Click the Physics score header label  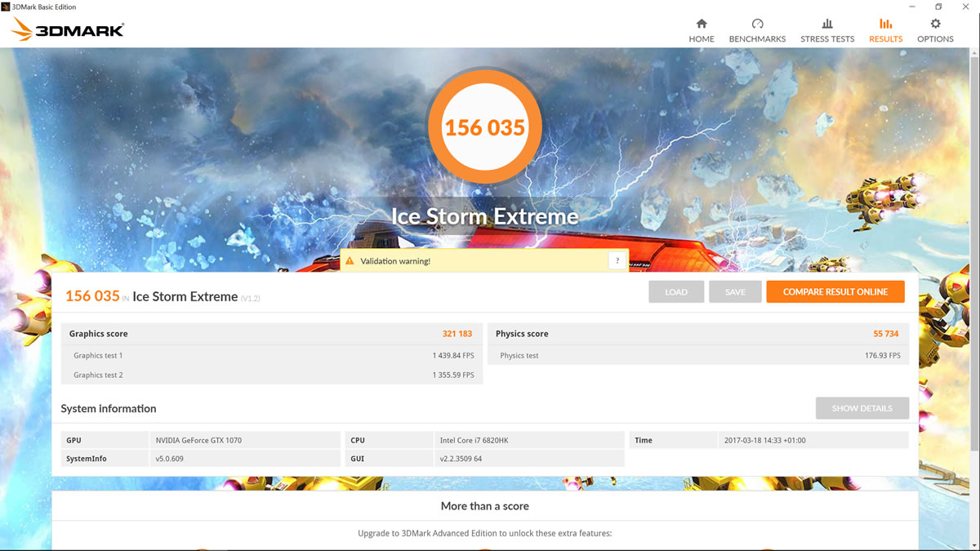click(522, 334)
